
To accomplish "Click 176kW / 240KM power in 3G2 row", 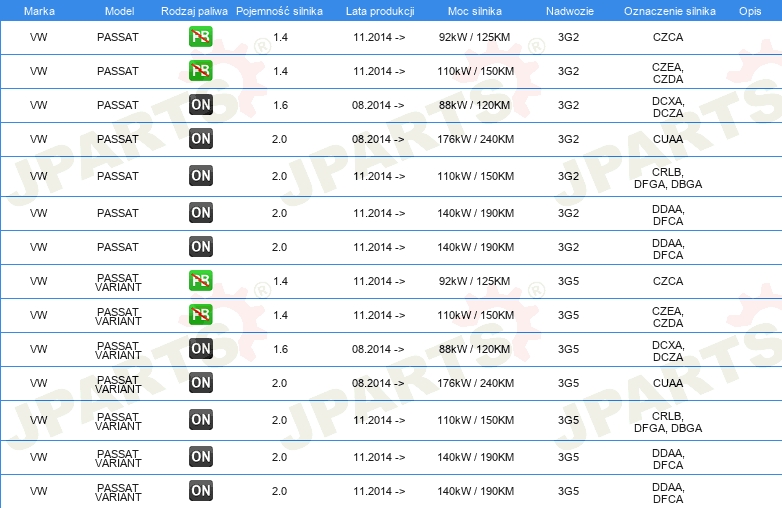I will [475, 139].
